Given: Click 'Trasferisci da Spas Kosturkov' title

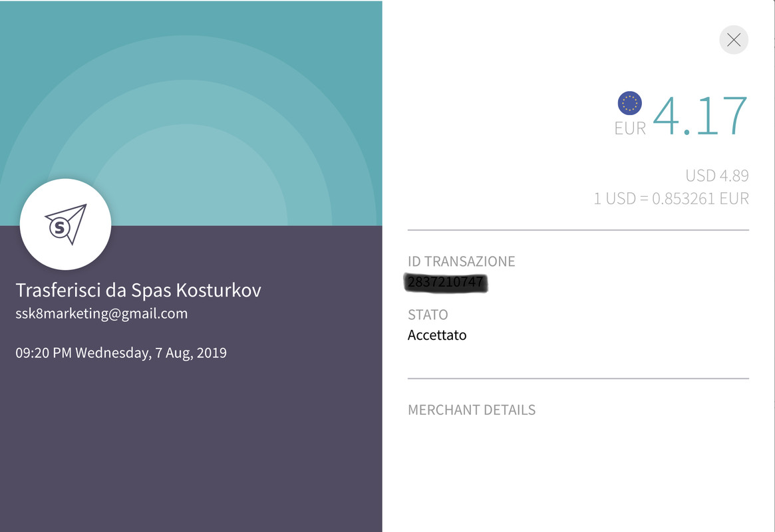Looking at the screenshot, I should [x=138, y=290].
